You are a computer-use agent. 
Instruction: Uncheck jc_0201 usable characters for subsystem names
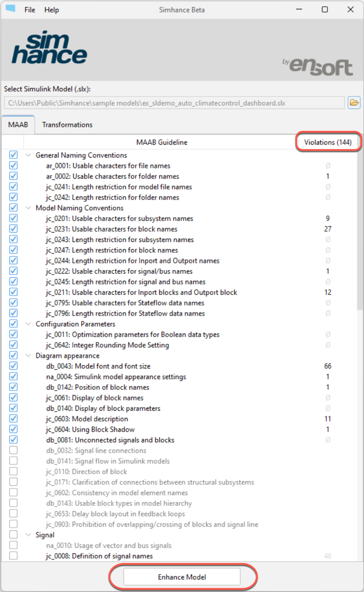click(13, 218)
